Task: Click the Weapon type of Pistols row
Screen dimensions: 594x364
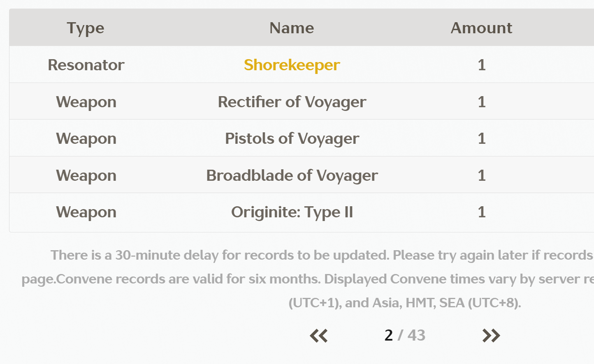Action: 86,138
